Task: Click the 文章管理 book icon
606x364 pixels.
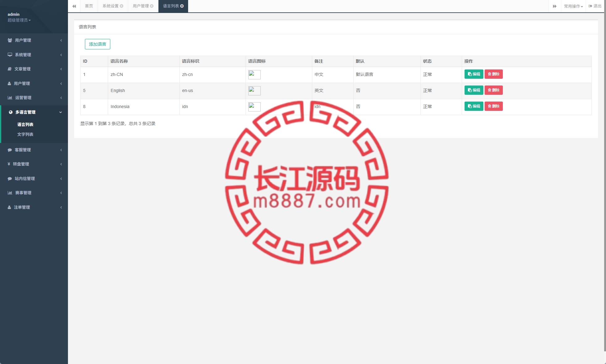Action: pos(10,69)
